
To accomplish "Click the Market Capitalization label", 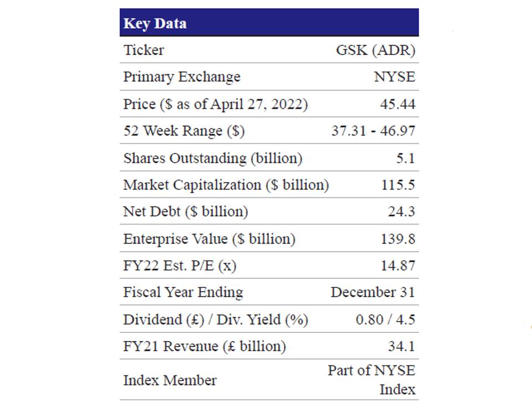I will tap(226, 185).
